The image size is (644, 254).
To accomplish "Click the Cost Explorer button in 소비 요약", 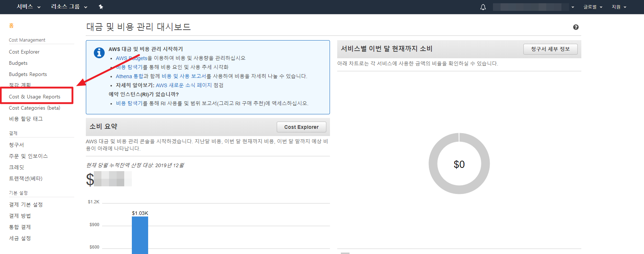I will pos(301,127).
